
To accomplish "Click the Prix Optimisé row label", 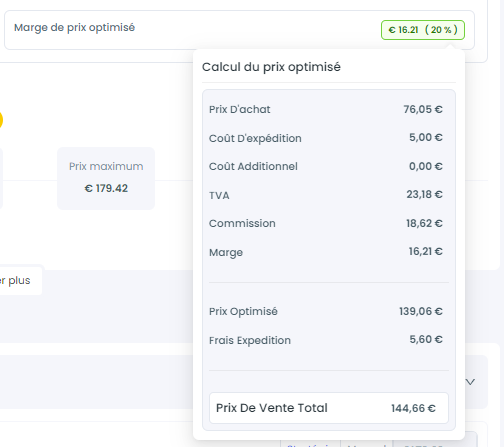I will click(x=243, y=311).
